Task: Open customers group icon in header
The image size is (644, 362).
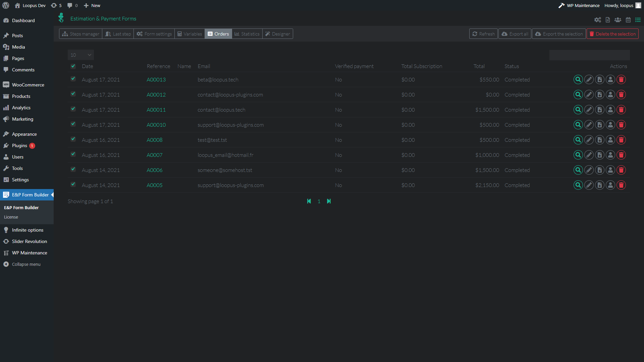Action: point(618,20)
